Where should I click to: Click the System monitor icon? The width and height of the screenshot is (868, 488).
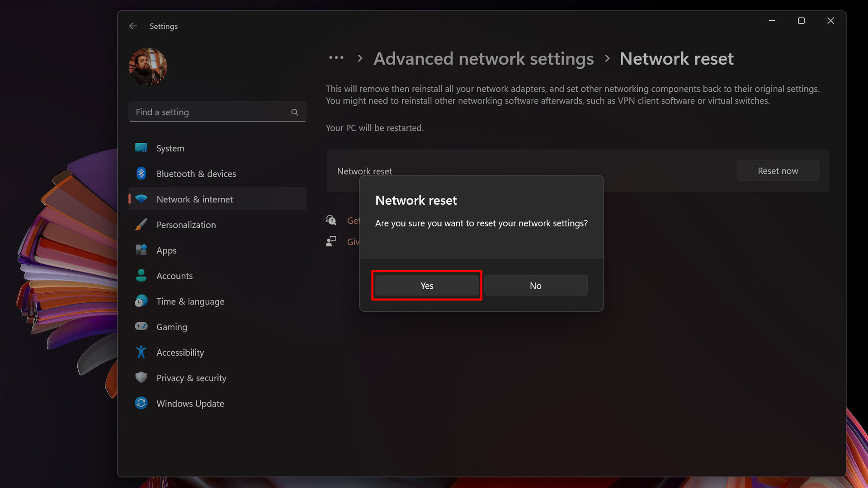141,148
